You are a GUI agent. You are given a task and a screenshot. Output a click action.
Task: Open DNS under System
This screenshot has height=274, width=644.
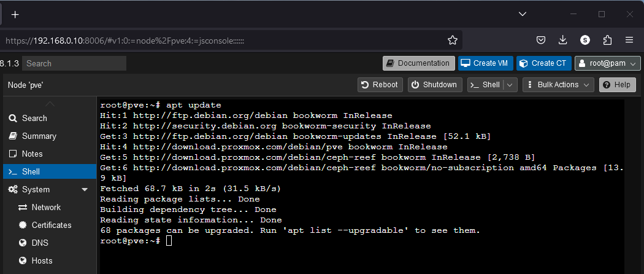click(49, 243)
